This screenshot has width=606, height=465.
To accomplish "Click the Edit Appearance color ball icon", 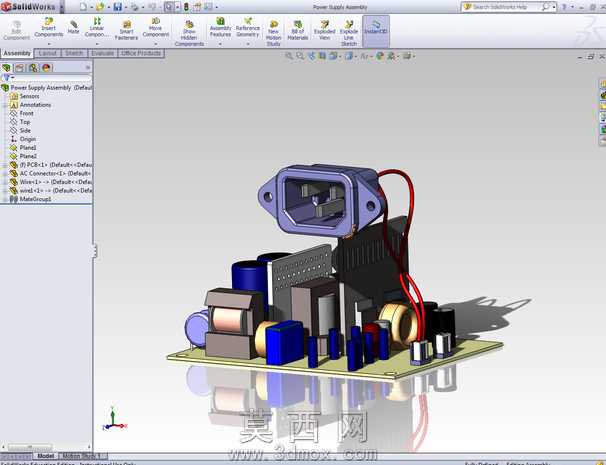I will coord(380,56).
